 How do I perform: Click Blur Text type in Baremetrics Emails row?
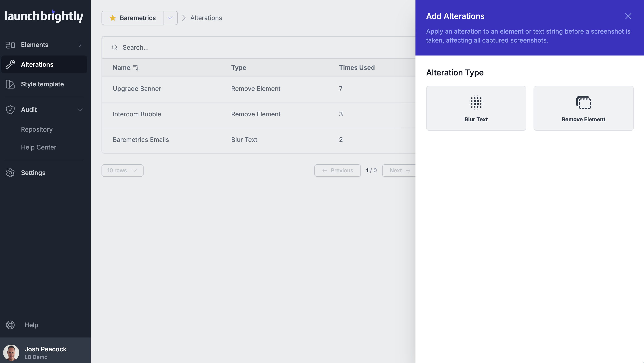tap(244, 140)
